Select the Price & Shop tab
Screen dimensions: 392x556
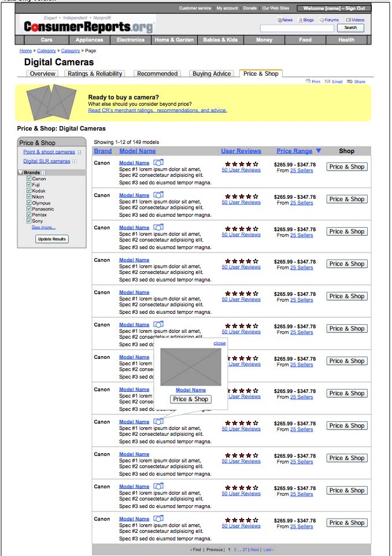261,73
